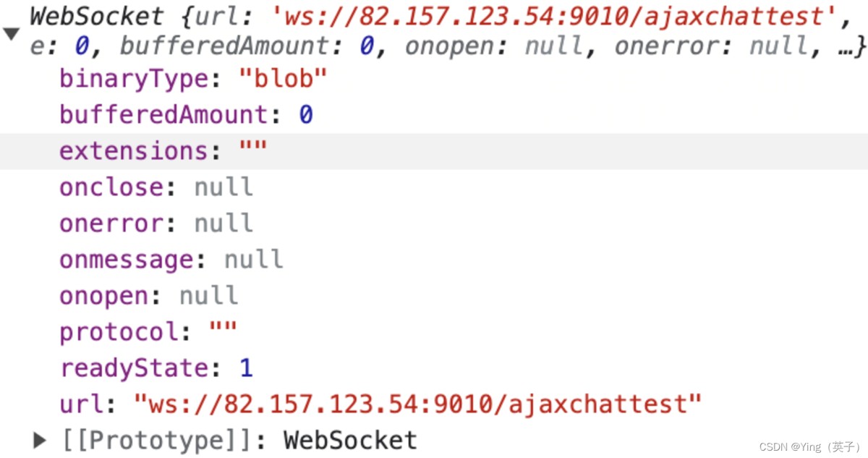868x458 pixels.
Task: Select the onclose property name
Action: click(111, 187)
